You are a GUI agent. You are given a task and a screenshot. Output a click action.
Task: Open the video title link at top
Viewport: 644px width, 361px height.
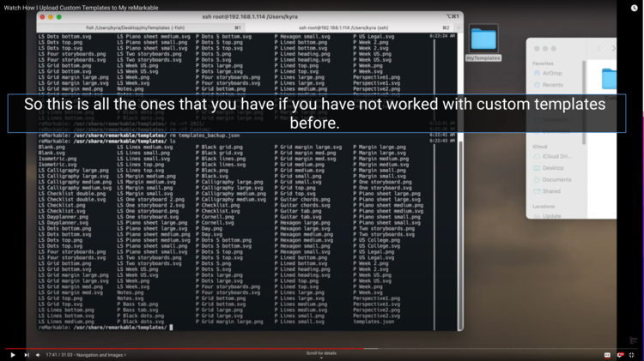point(81,8)
